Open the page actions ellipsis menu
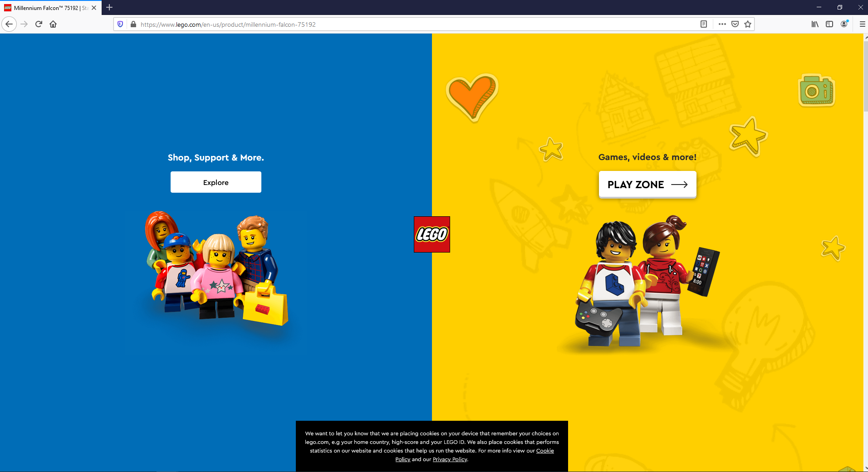868x472 pixels. [x=721, y=24]
